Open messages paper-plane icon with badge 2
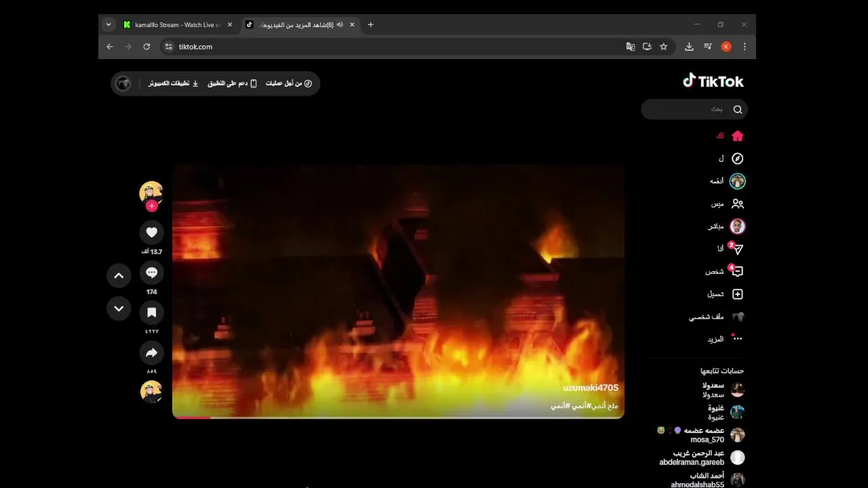This screenshot has height=488, width=868. click(737, 249)
